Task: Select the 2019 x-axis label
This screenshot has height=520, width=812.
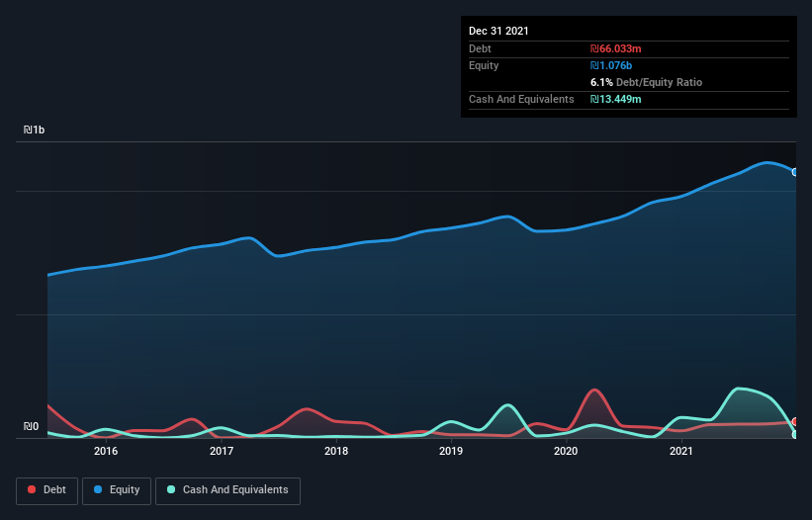Action: coord(451,451)
